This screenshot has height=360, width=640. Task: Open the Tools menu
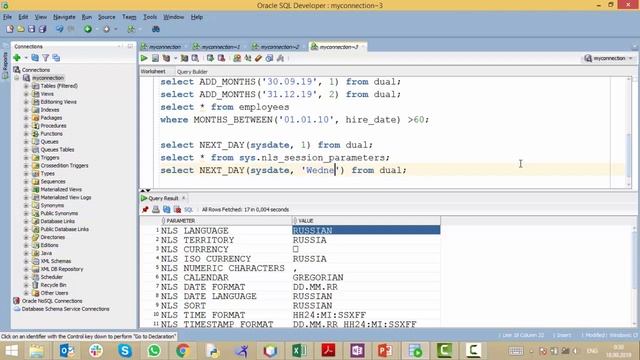click(x=150, y=17)
